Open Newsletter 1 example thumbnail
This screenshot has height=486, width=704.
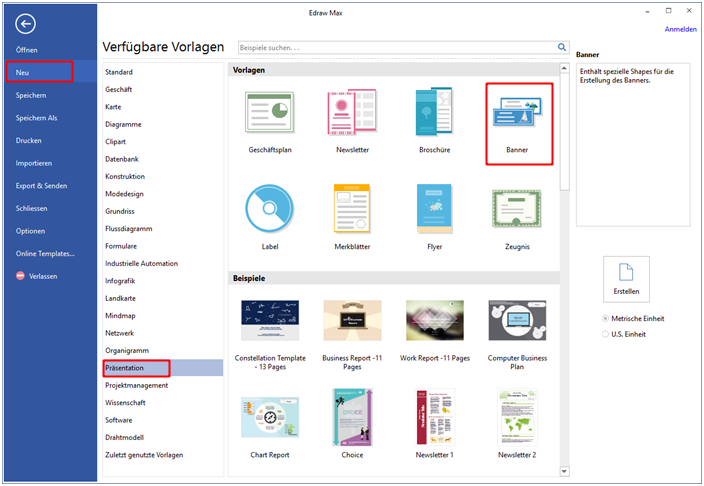[x=435, y=417]
